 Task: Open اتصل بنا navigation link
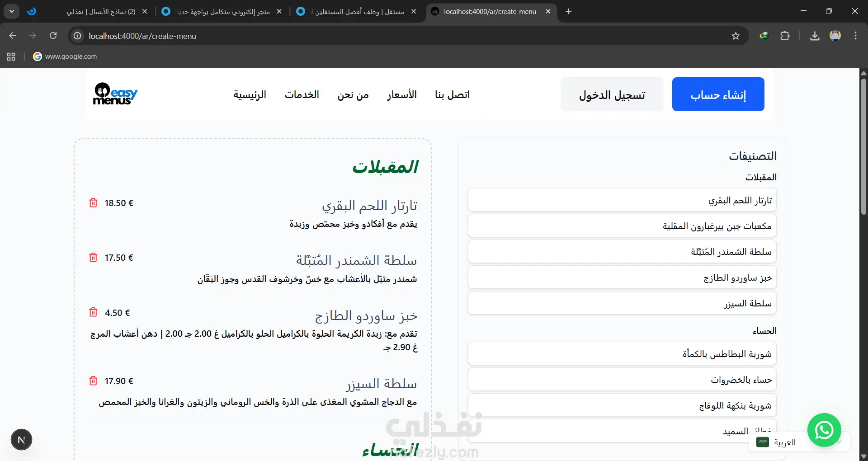pos(453,94)
